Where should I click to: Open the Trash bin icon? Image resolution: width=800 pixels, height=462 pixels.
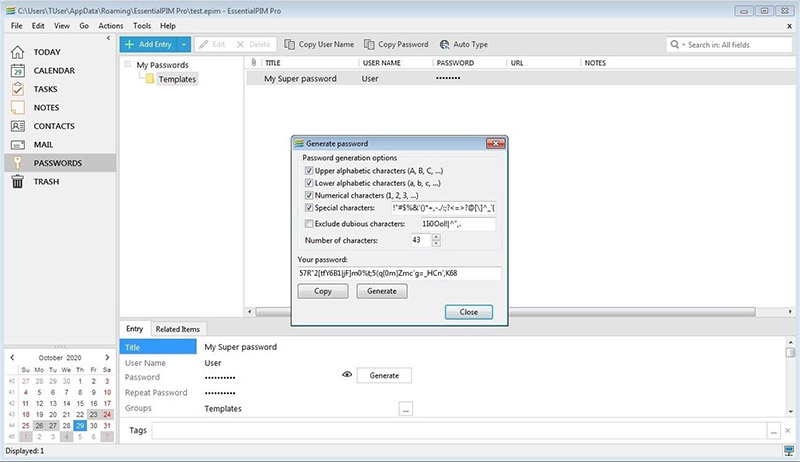[x=17, y=182]
